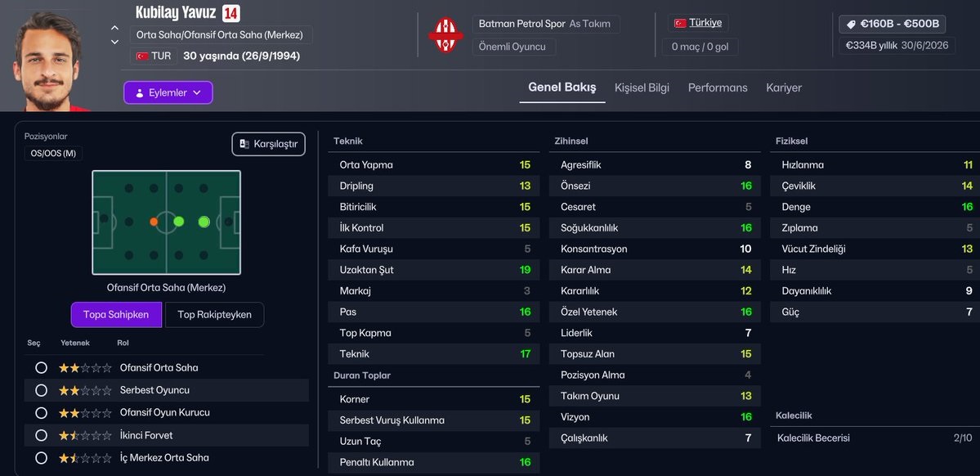980x476 pixels.
Task: Go to next player with down chevron
Action: click(115, 42)
